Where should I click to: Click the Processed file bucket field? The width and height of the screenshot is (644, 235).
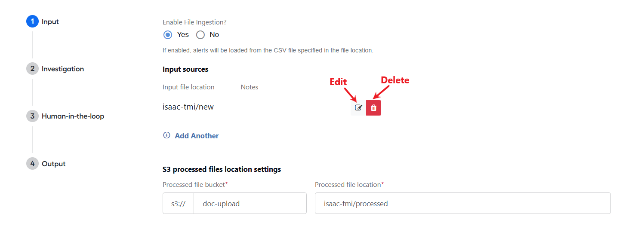250,203
